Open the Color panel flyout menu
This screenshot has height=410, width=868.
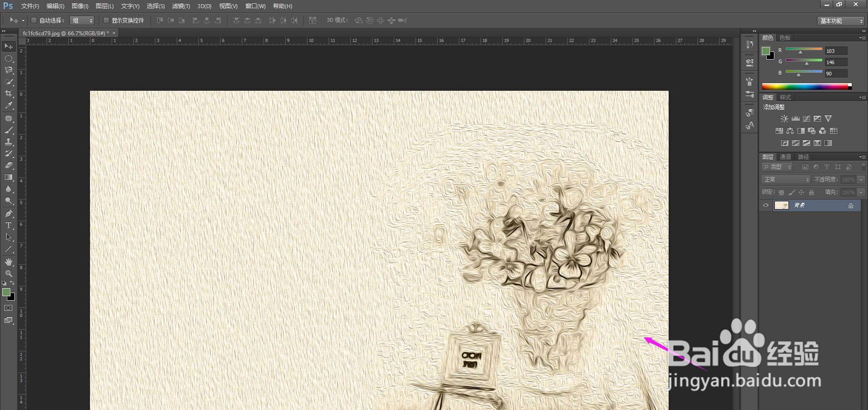(x=863, y=38)
